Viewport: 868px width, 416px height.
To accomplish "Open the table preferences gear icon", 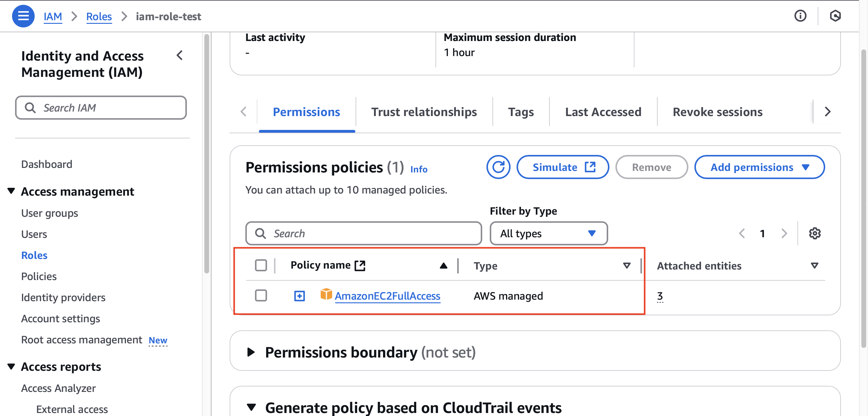I will (814, 233).
